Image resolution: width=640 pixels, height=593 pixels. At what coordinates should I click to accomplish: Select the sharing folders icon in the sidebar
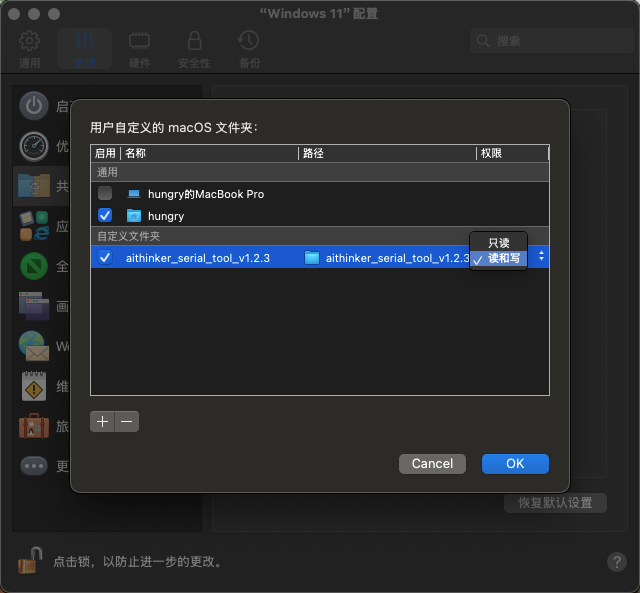click(34, 186)
